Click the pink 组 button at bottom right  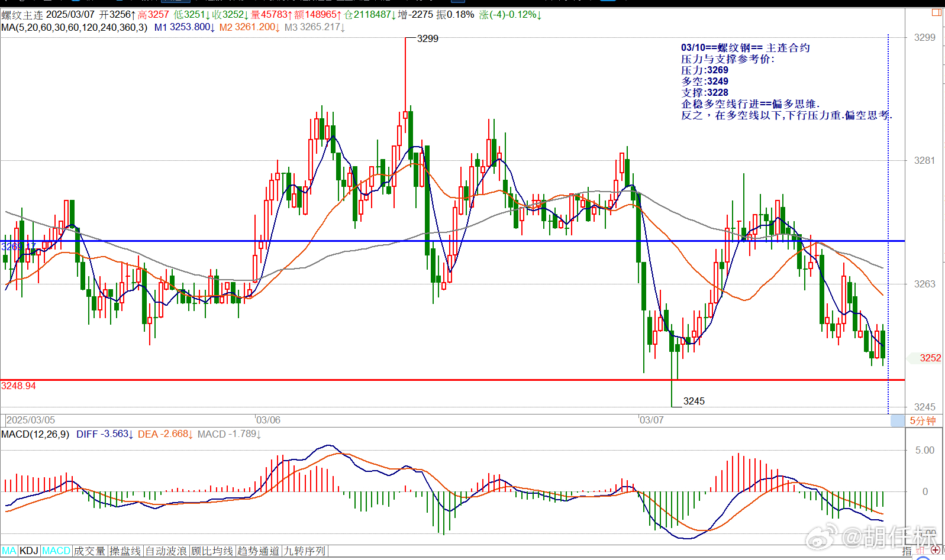click(x=920, y=551)
